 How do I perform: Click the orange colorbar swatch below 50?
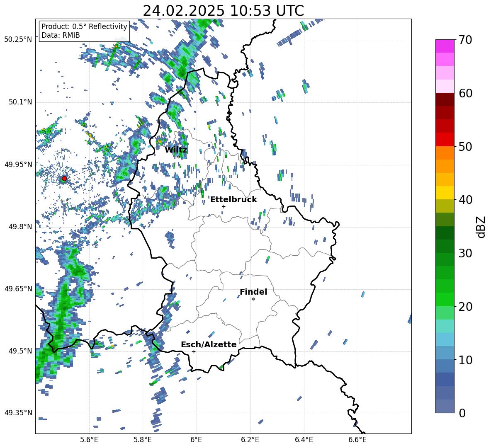click(445, 153)
